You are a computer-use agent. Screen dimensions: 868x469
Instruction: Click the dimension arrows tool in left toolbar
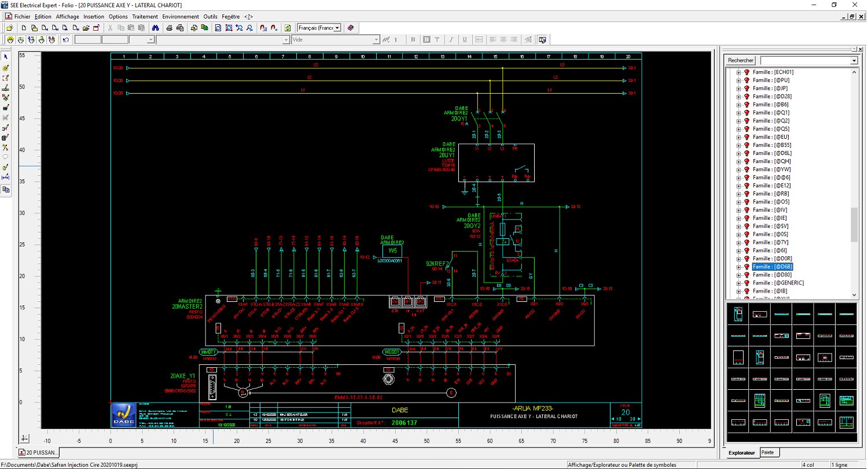coord(6,177)
